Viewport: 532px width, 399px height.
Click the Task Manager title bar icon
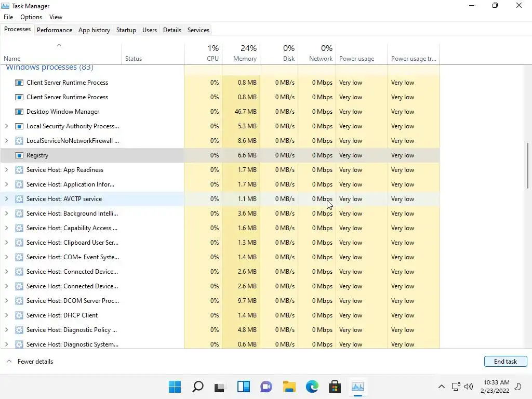5,6
